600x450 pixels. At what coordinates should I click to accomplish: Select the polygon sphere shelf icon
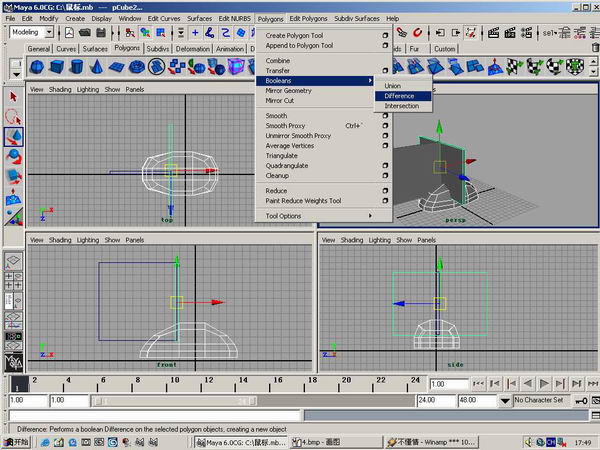click(x=37, y=67)
